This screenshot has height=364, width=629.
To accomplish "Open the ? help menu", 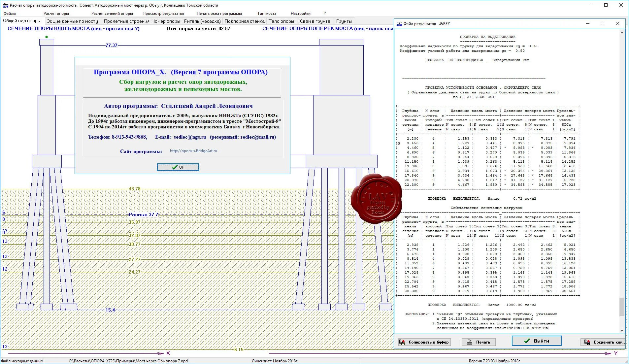I will click(x=325, y=14).
